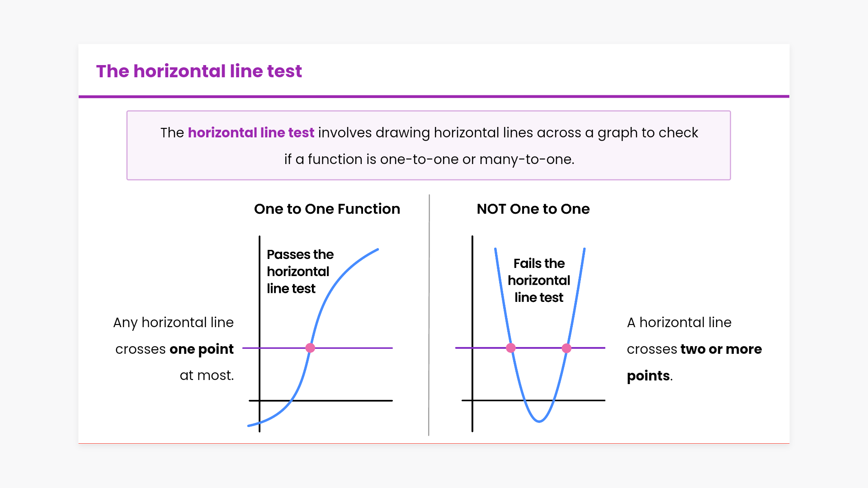Click the bold "one point" text
The height and width of the screenshot is (488, 868).
(201, 349)
